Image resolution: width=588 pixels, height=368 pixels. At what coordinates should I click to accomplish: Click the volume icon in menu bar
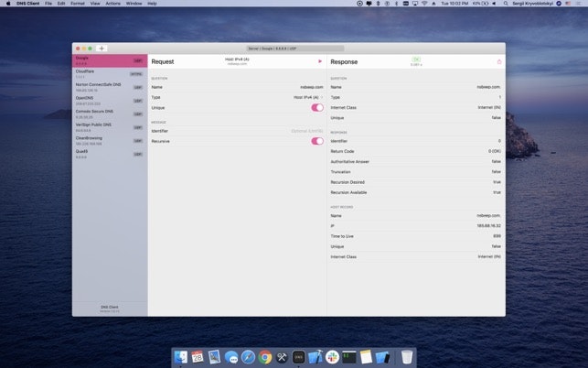(494, 4)
